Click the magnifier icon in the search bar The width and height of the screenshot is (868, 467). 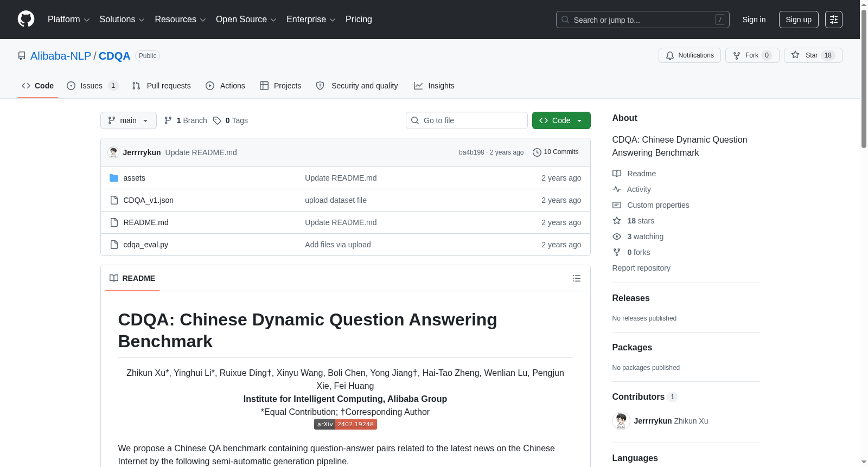(x=565, y=20)
